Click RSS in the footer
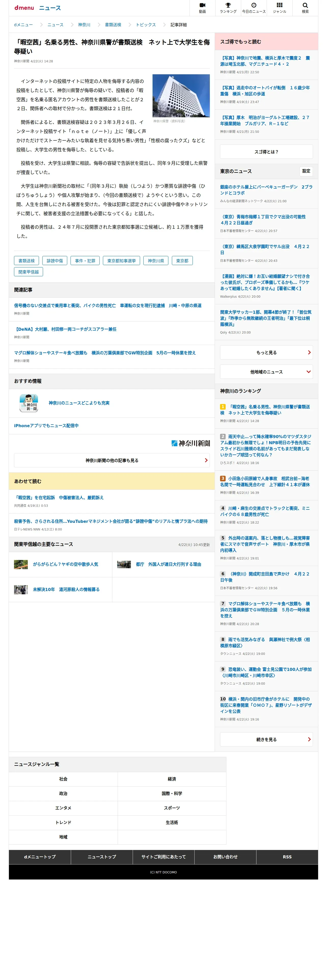 click(x=287, y=857)
